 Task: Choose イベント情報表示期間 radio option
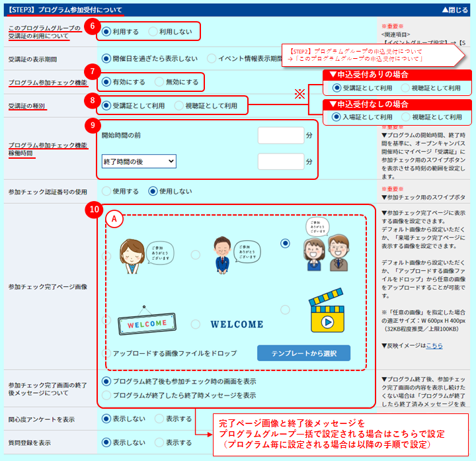212,58
